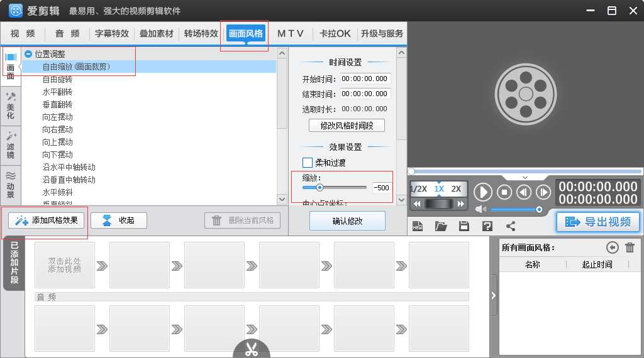Choose the 水平倾斜 effect
Screen dimensions: 644x358
(57, 192)
